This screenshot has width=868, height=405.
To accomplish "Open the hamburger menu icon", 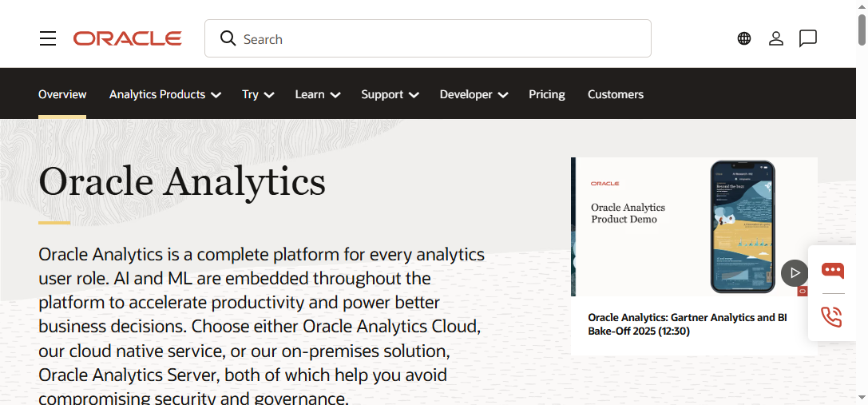I will [48, 38].
